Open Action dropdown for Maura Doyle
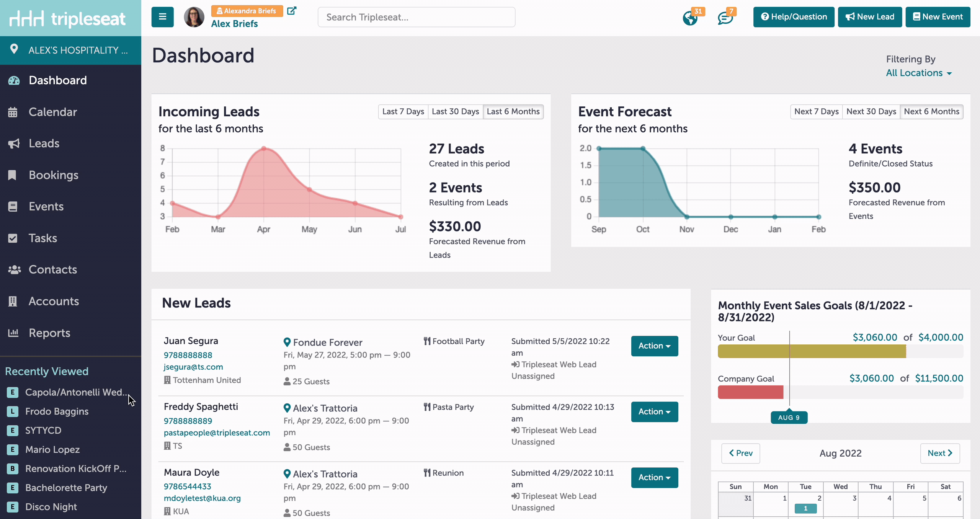The height and width of the screenshot is (519, 980). pos(655,478)
